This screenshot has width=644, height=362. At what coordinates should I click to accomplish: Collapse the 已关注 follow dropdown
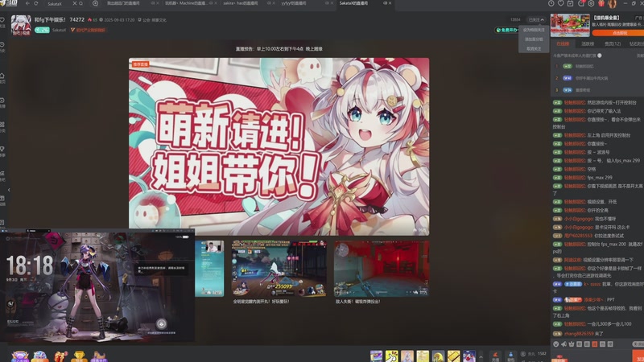click(x=536, y=19)
